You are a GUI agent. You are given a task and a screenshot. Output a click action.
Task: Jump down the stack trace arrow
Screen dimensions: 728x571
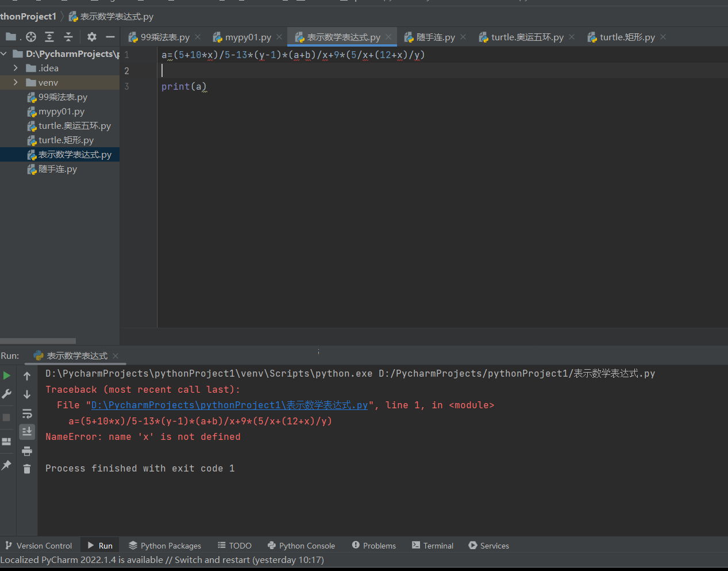(27, 394)
